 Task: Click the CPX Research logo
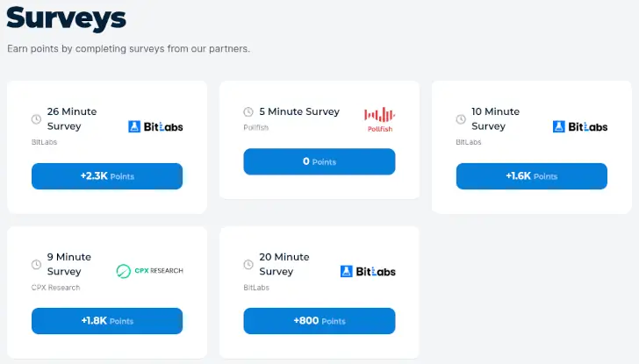pos(149,271)
